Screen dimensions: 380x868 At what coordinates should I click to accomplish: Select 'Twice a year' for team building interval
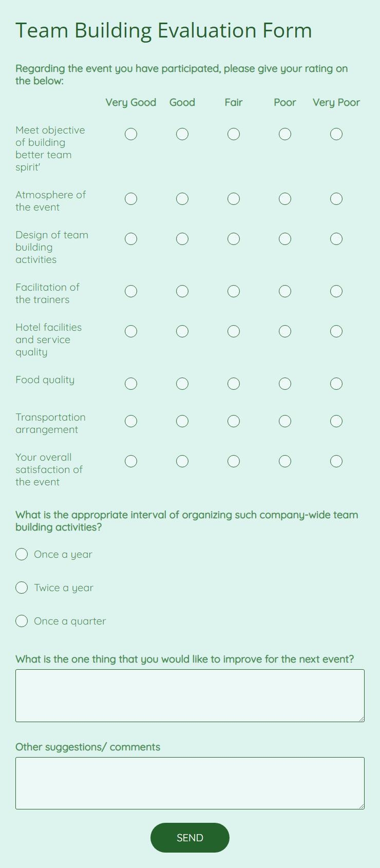point(22,588)
